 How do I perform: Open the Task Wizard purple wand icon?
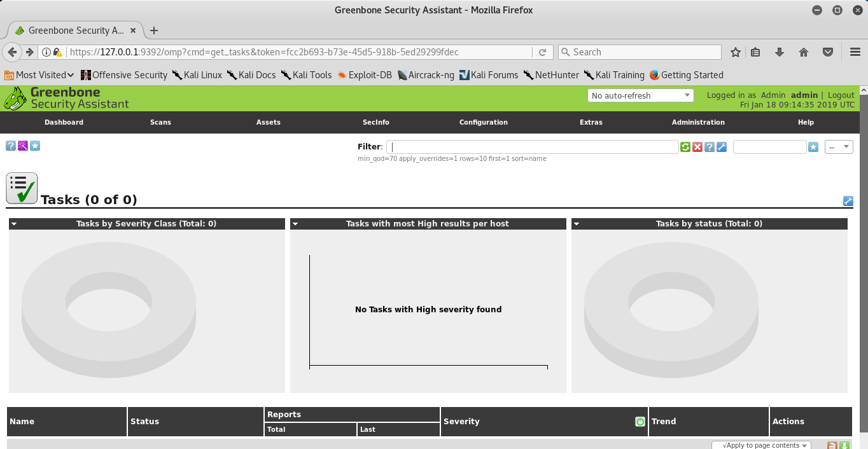23,146
